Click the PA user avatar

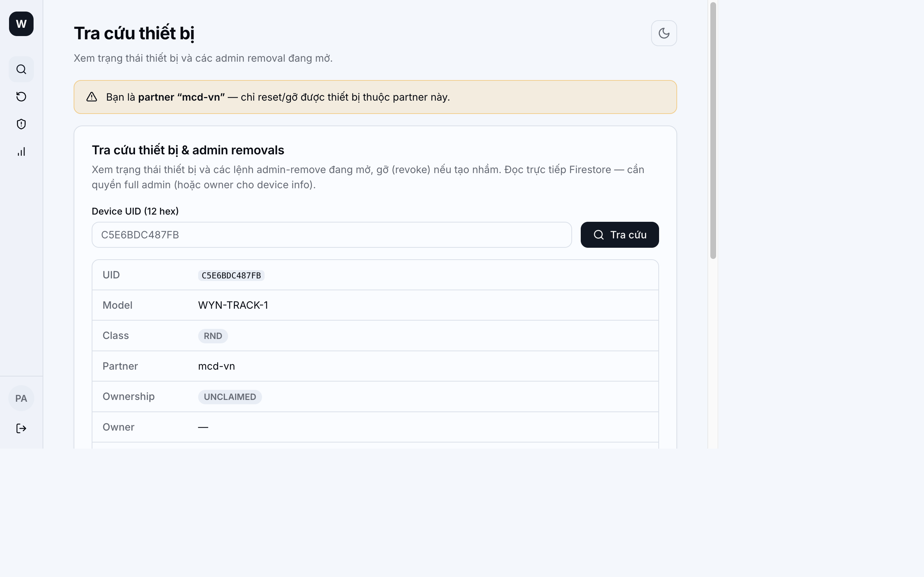coord(21,398)
